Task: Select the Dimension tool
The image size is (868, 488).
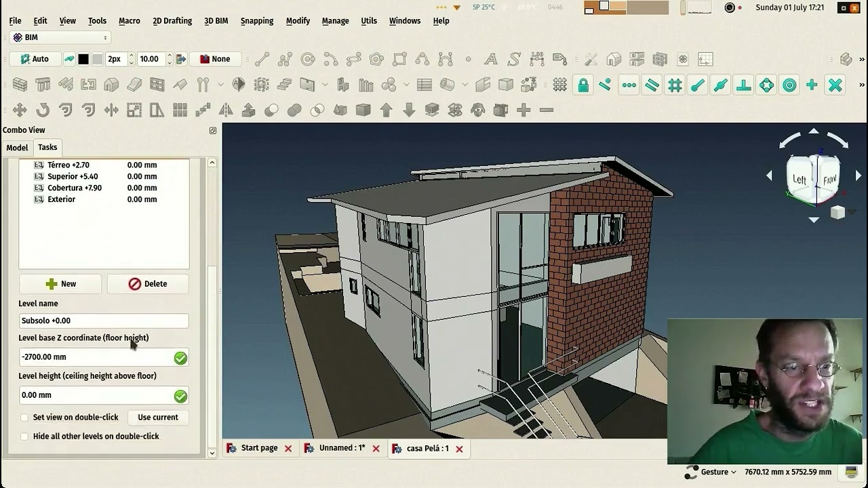Action: [x=536, y=59]
